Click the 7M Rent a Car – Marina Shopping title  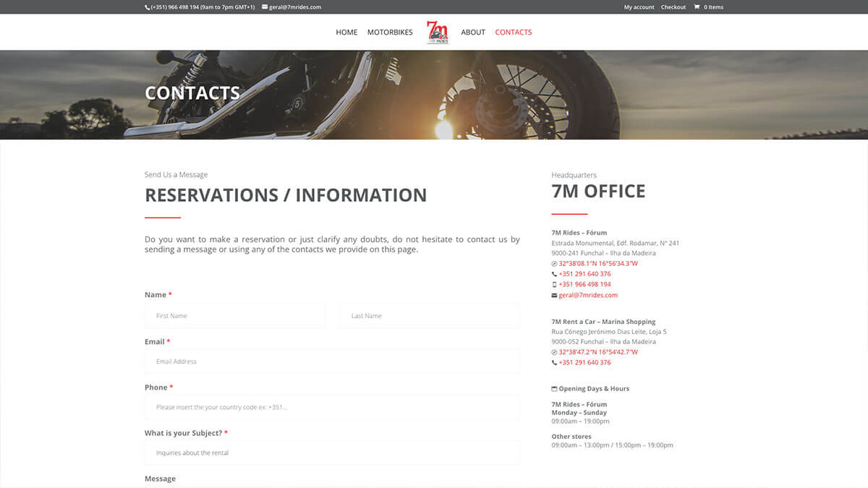pyautogui.click(x=603, y=322)
